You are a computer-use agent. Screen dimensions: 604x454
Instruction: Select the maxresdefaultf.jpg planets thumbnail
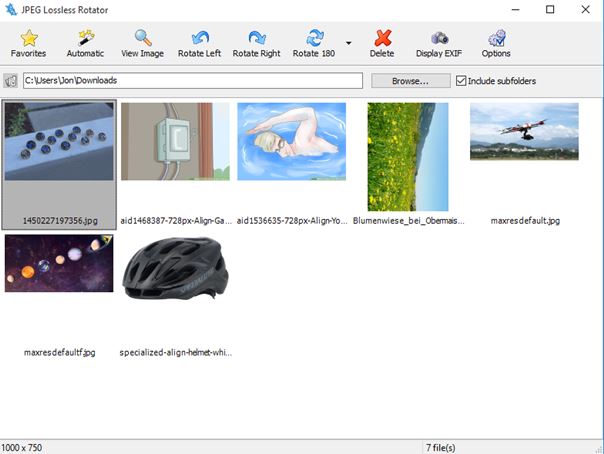[x=59, y=264]
